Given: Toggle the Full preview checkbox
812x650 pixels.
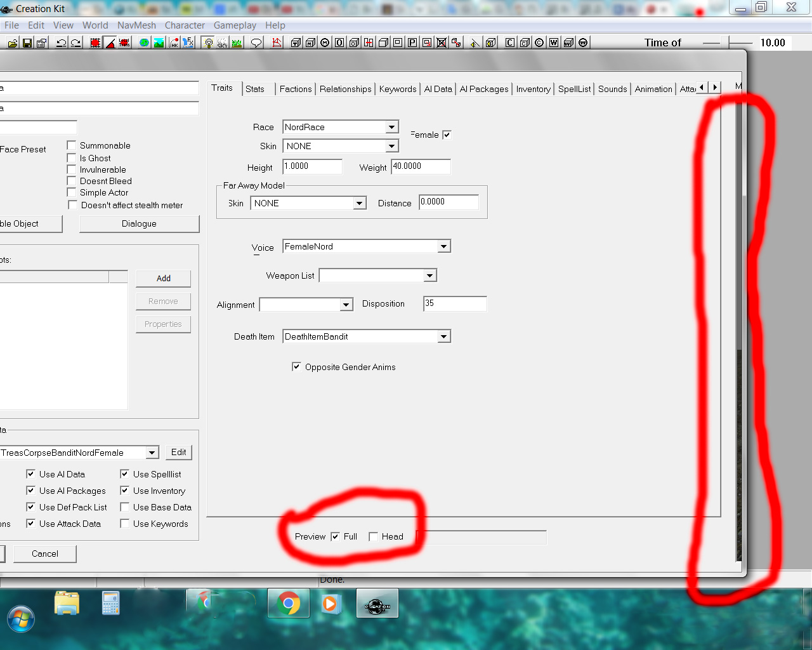Looking at the screenshot, I should tap(335, 536).
